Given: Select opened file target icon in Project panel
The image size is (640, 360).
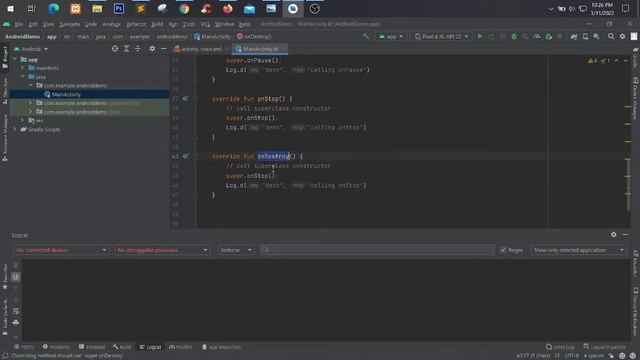Looking at the screenshot, I should 115,49.
